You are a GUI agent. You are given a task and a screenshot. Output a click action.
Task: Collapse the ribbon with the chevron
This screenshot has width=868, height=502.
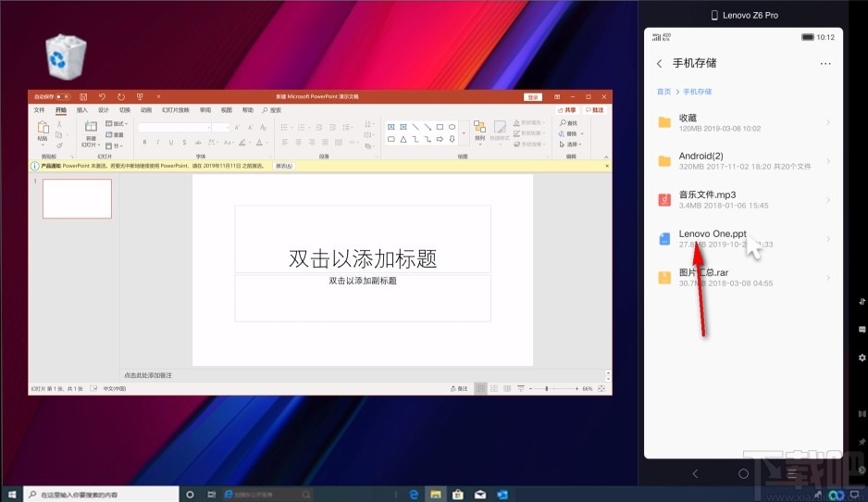(605, 157)
